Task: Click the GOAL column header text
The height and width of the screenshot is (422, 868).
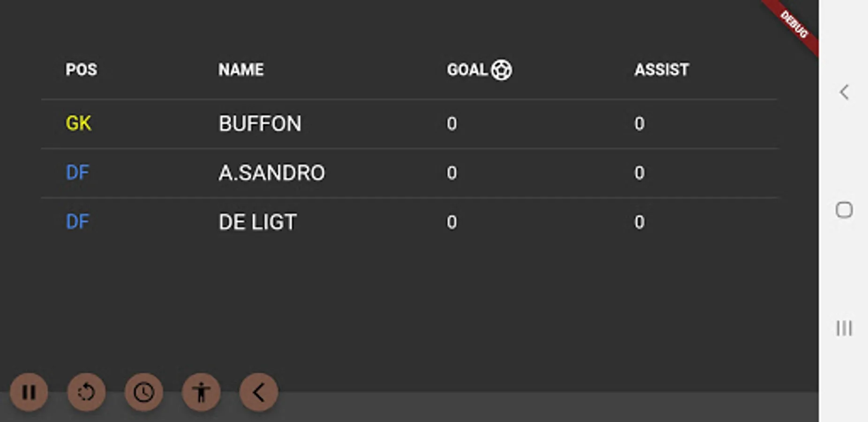Action: coord(467,70)
